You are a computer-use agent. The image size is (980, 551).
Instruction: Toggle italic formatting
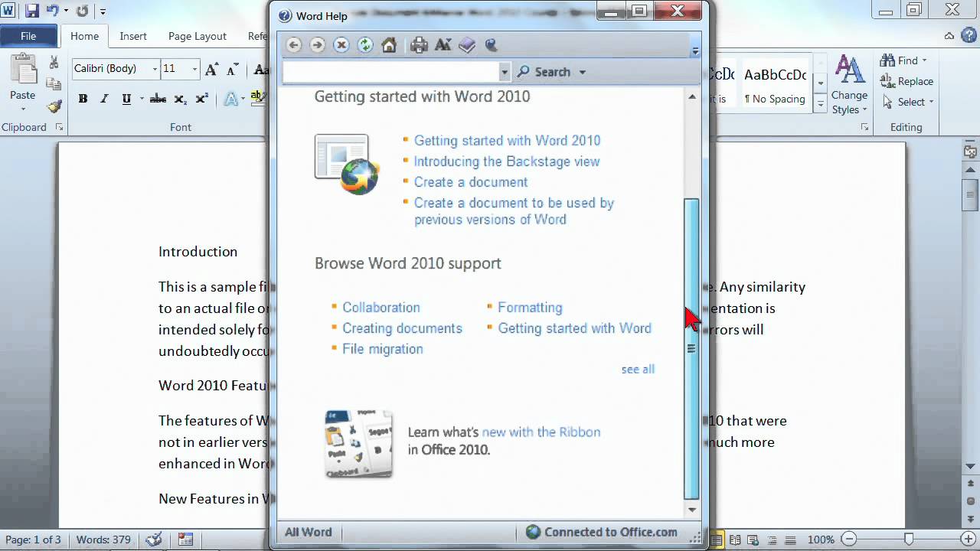[x=104, y=99]
